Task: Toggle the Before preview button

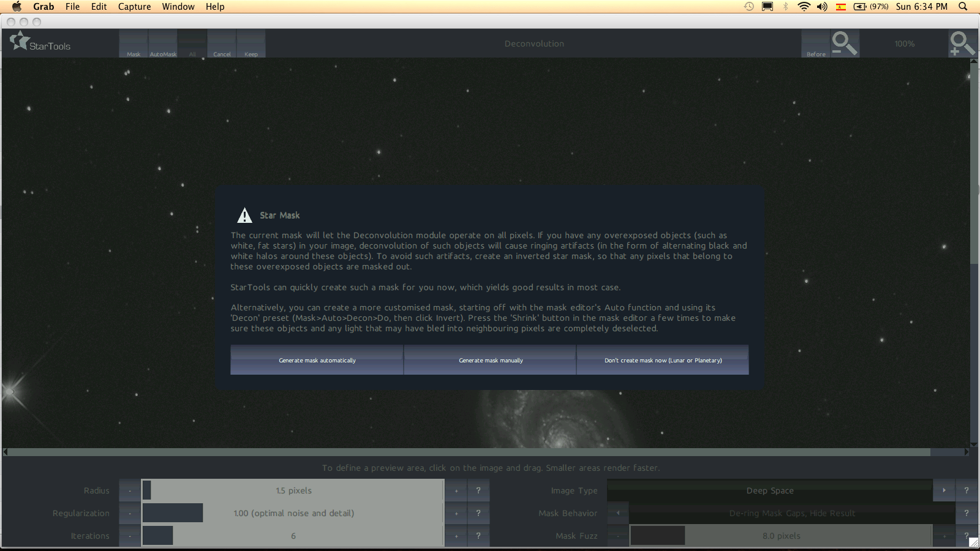Action: click(816, 44)
